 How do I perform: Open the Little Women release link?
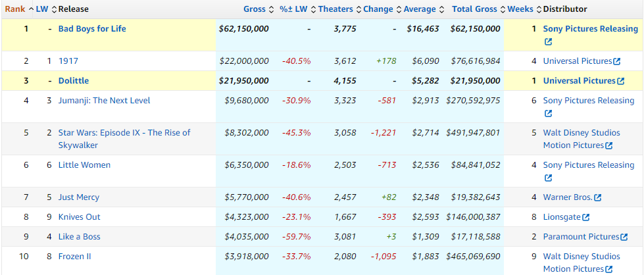point(84,165)
